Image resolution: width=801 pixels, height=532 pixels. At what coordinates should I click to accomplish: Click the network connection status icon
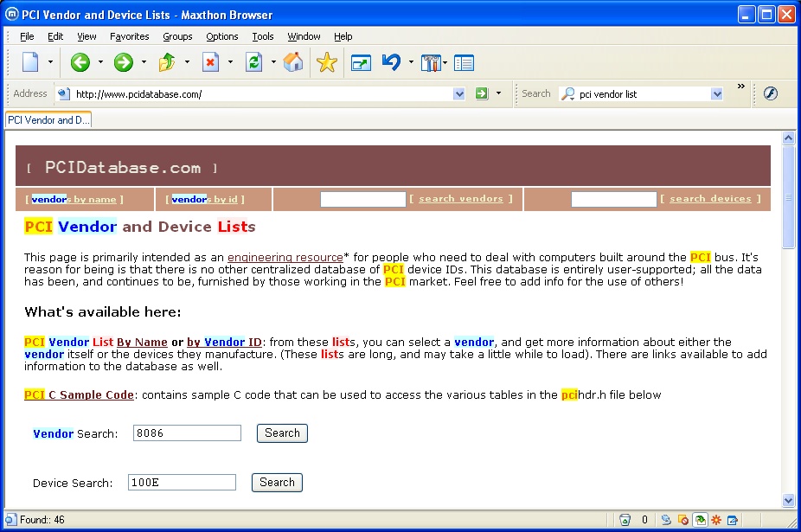(x=666, y=520)
